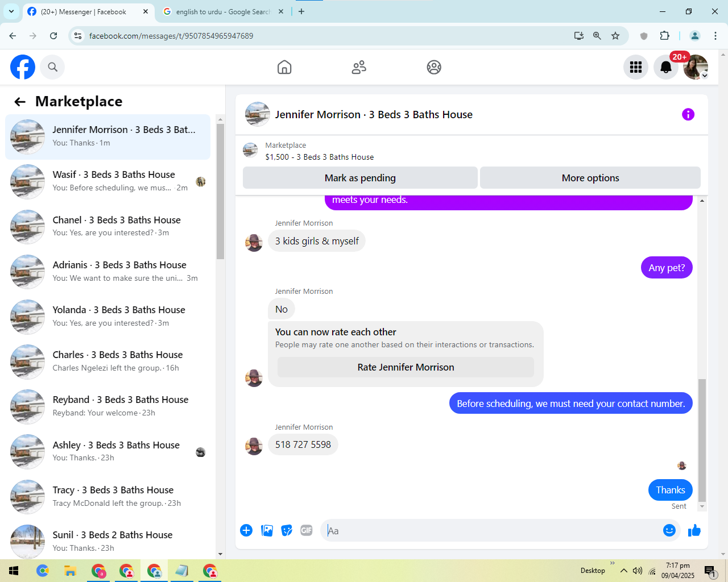This screenshot has height=582, width=728.
Task: Click conversation list scrollbar
Action: coord(221,190)
